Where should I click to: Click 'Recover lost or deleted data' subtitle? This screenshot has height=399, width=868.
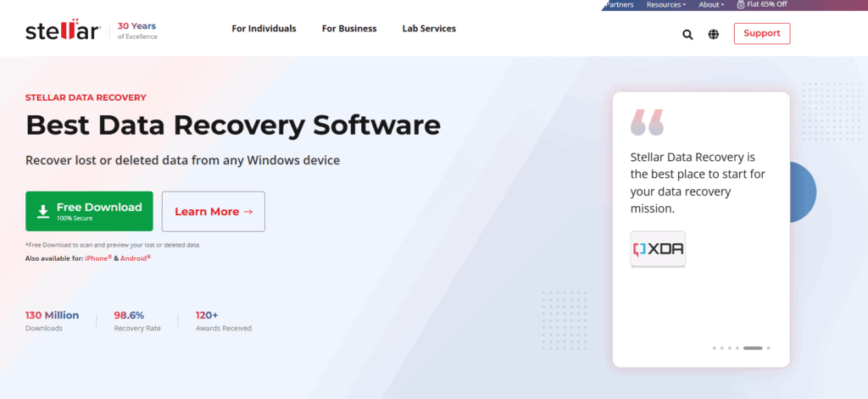183,160
